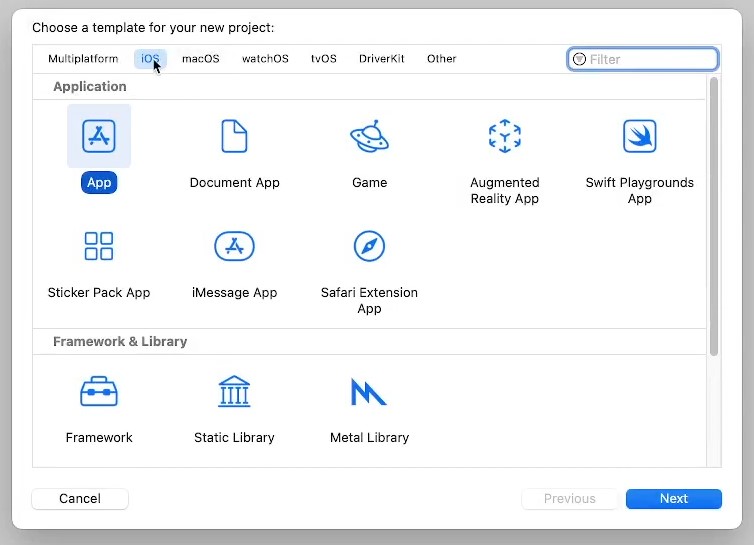Open the Filter options icon
Image resolution: width=754 pixels, height=545 pixels.
point(579,59)
